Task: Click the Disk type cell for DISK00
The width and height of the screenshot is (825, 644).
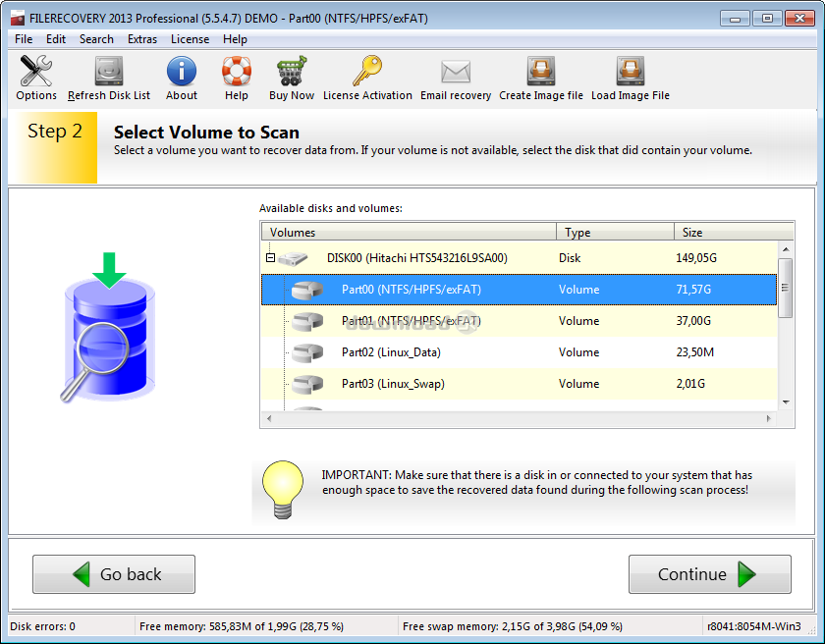Action: (570, 258)
